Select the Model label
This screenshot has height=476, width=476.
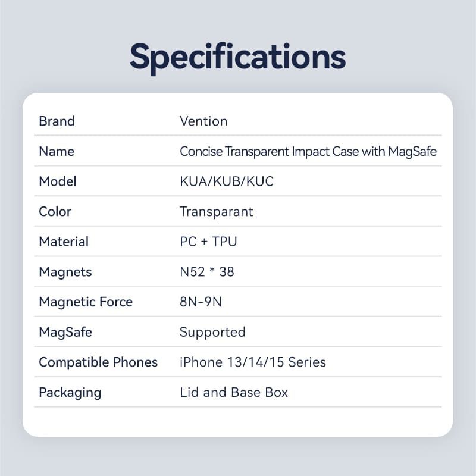[58, 181]
